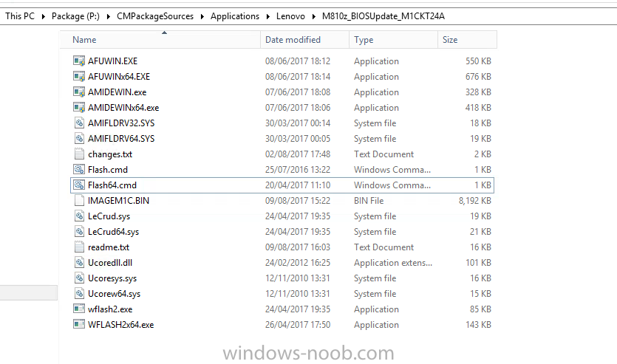
Task: Select the AFUWIN.EXE application icon
Action: 79,61
